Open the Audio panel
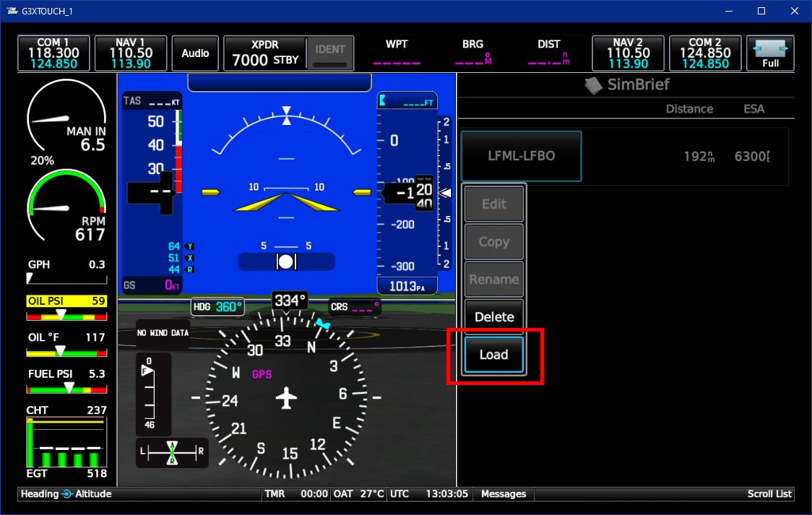Screen dimensions: 812x515 click(195, 54)
